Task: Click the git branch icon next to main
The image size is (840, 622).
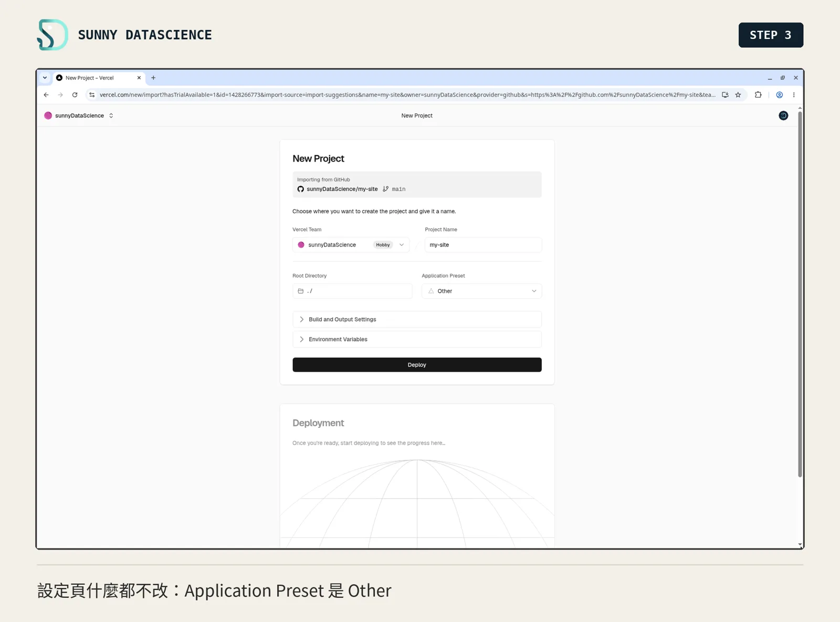Action: click(386, 189)
